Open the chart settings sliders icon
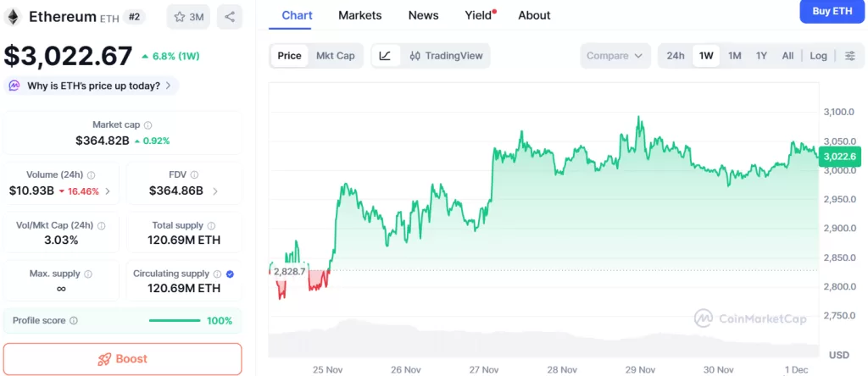Screen dimensions: 868x376 (x=850, y=56)
